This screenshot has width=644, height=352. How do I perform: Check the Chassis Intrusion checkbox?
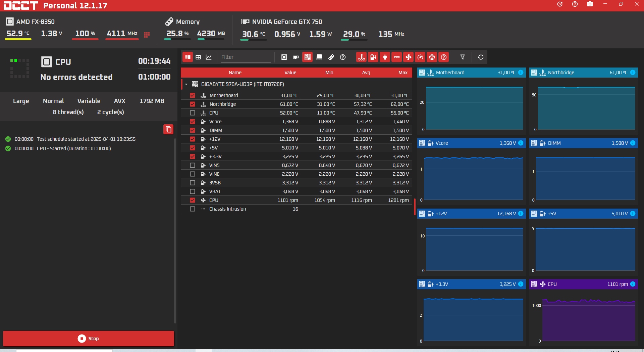coord(193,209)
